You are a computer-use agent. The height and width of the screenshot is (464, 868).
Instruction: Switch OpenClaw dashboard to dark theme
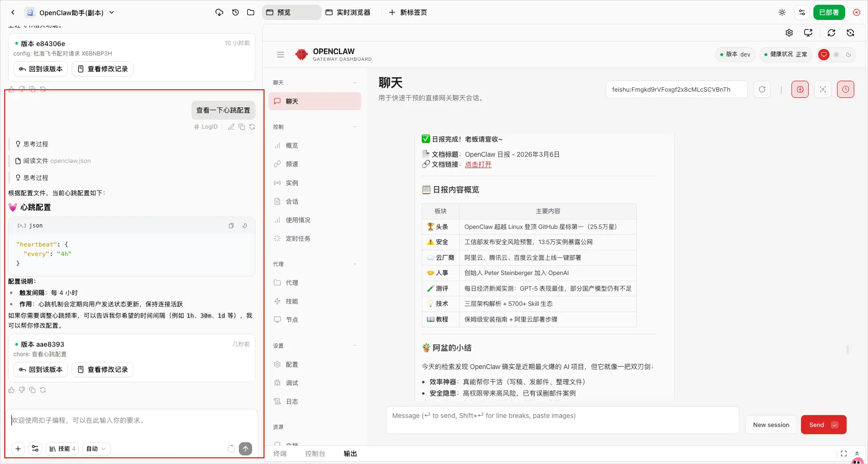coord(849,55)
